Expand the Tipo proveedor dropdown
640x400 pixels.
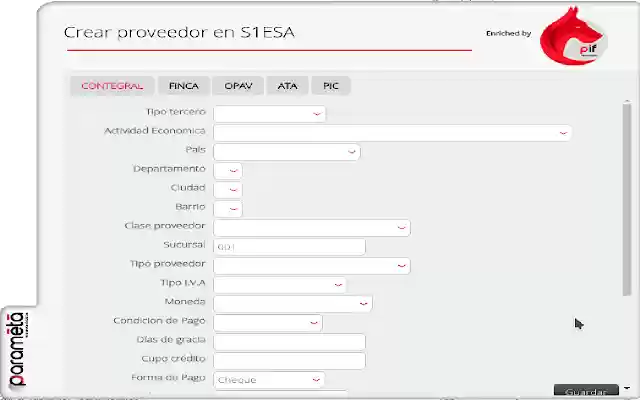tap(312, 266)
